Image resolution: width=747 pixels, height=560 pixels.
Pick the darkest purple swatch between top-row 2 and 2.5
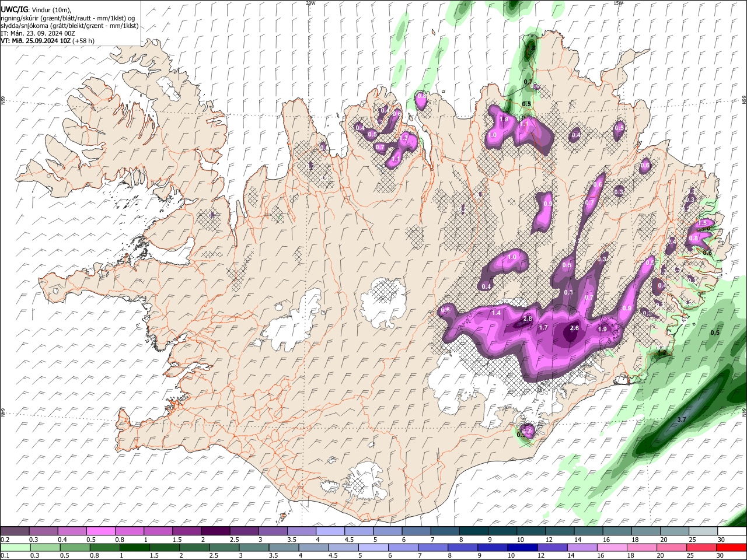click(x=215, y=531)
